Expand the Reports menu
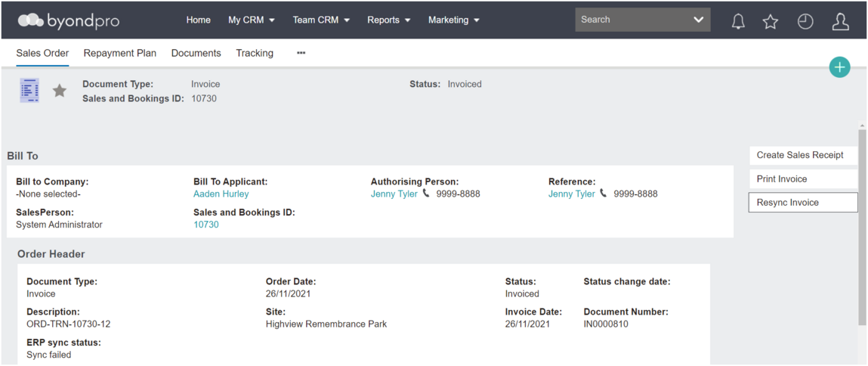 pos(388,20)
